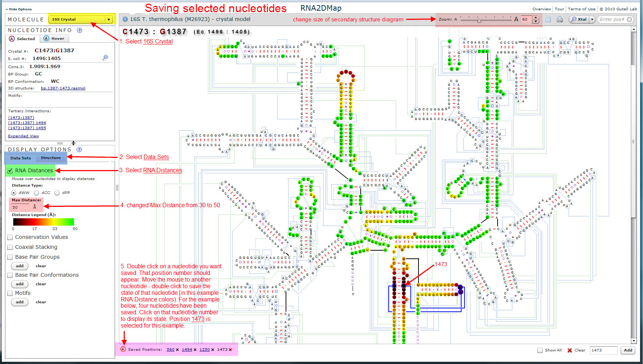Click the Display Options help icon

pyautogui.click(x=79, y=149)
